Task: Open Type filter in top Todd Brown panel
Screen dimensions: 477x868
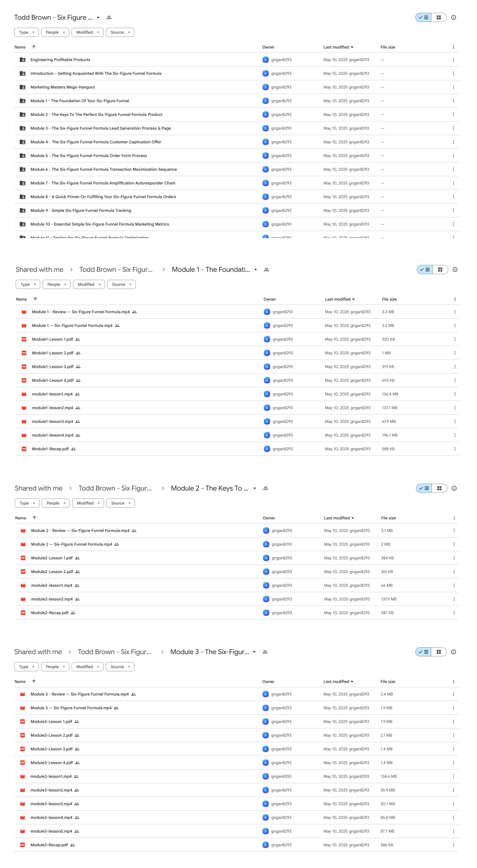Action: (x=26, y=32)
